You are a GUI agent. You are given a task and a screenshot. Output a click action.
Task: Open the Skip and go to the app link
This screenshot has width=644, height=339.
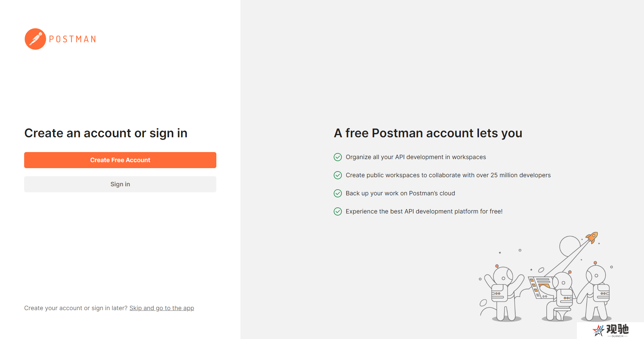click(162, 308)
